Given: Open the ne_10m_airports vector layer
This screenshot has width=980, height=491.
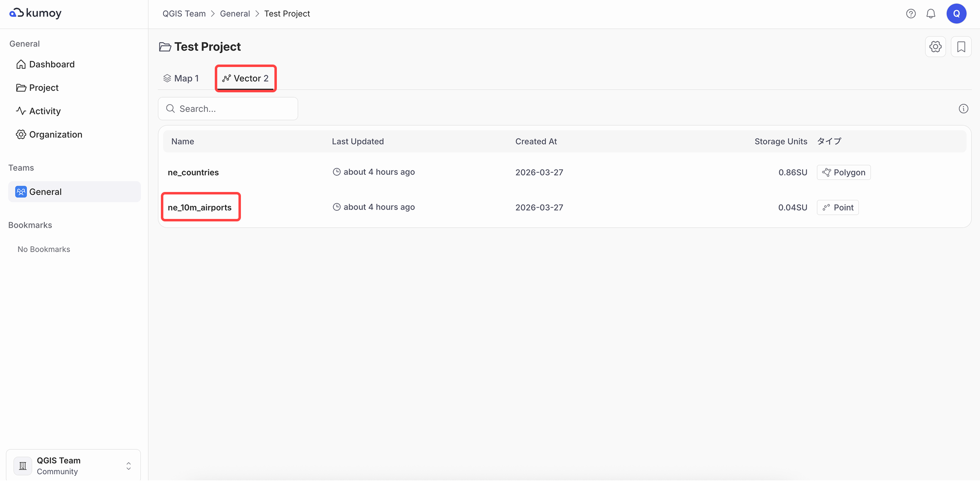Looking at the screenshot, I should tap(200, 208).
